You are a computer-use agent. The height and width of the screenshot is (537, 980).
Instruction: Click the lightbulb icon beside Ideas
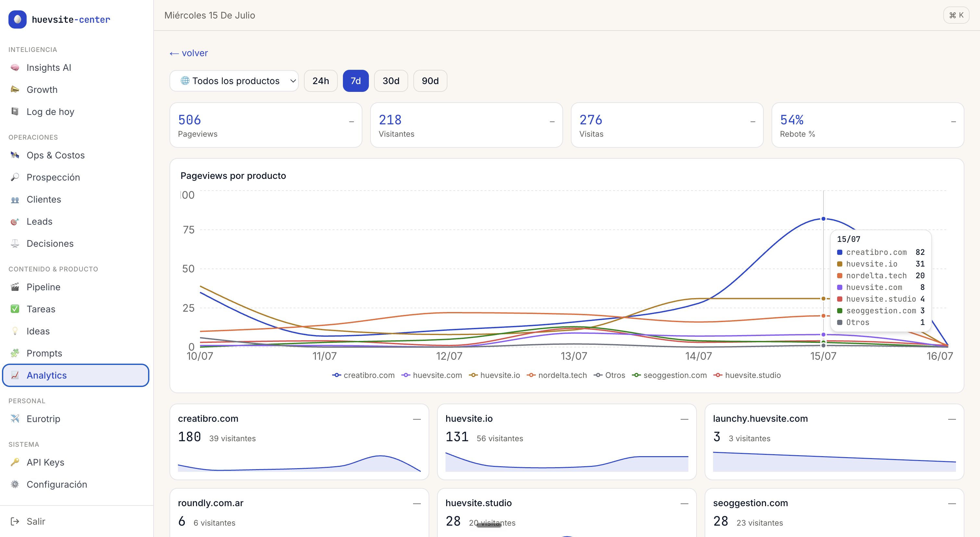pos(15,331)
